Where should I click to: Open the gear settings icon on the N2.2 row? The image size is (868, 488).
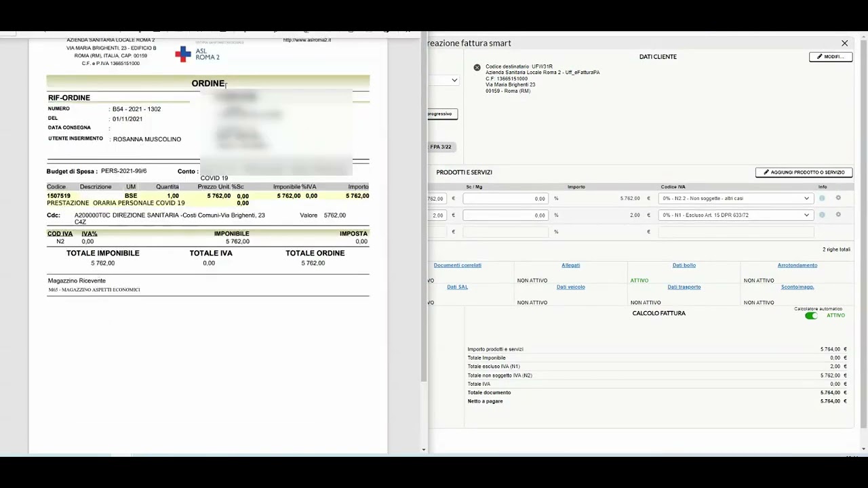point(838,199)
